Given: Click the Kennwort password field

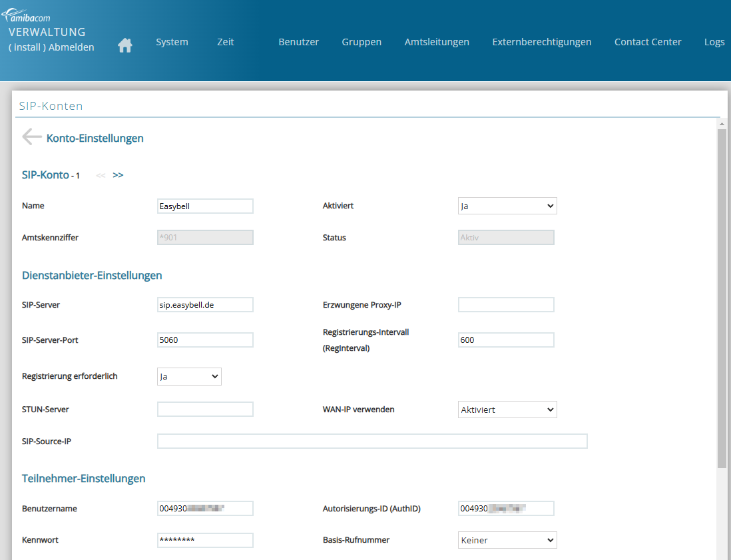Looking at the screenshot, I should [205, 540].
